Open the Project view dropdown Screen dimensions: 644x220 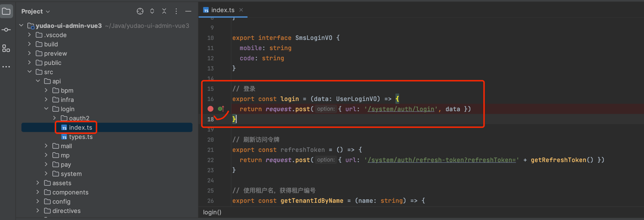click(x=36, y=11)
